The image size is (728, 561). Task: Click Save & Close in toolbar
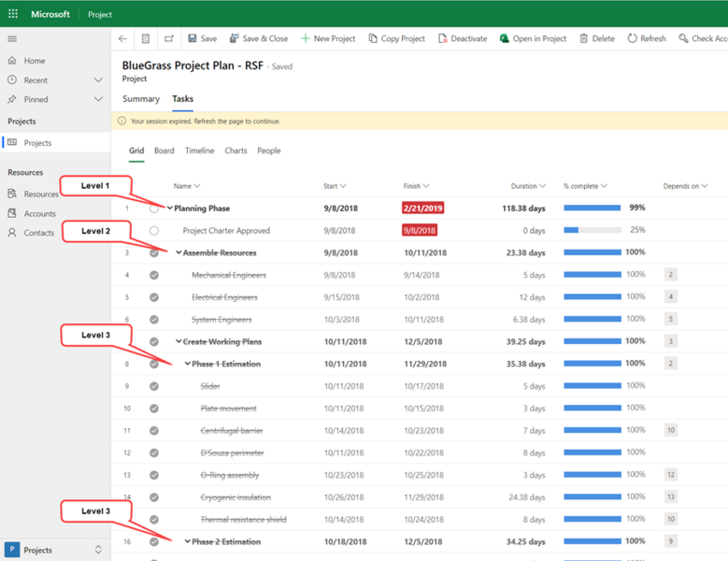tap(259, 38)
